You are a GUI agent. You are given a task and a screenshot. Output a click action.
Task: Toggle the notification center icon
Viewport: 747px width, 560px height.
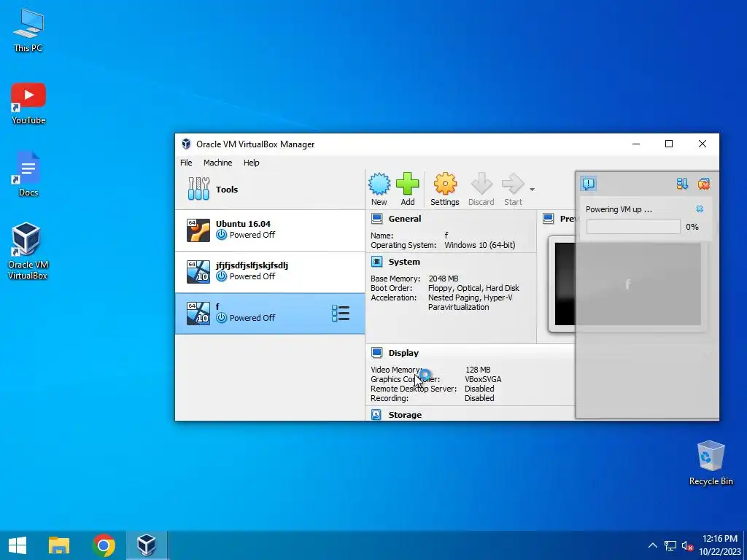point(589,184)
